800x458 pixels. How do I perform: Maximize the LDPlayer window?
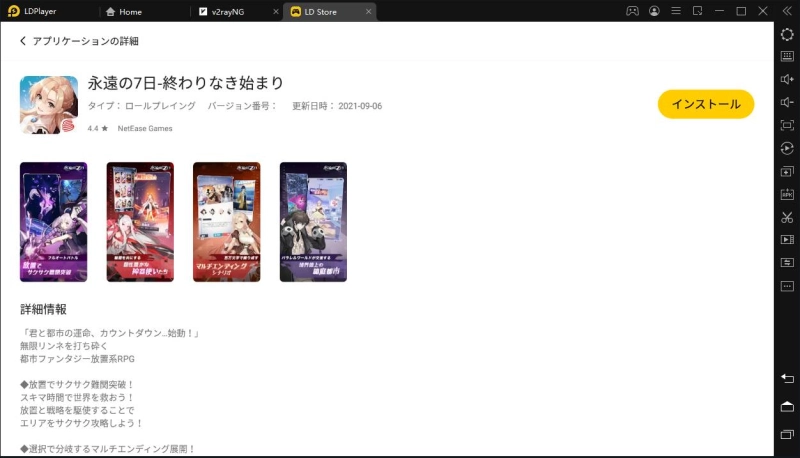point(741,11)
